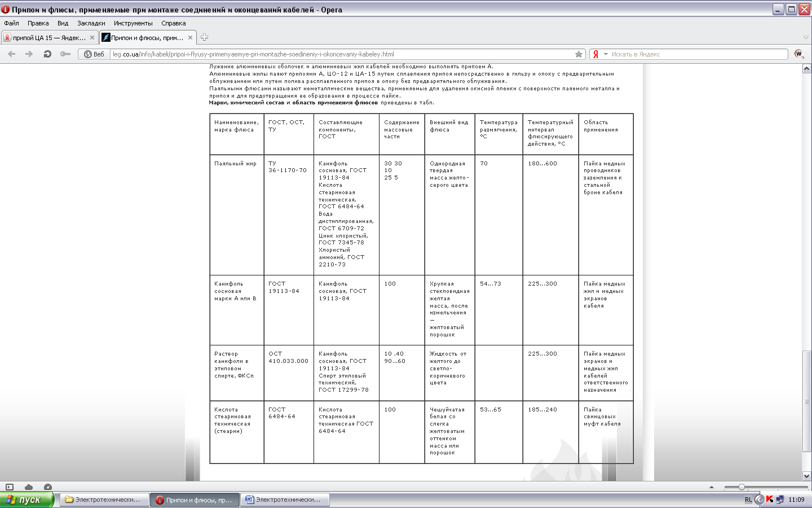The width and height of the screenshot is (812, 508).
Task: Click vertical scrollbar down arrow
Action: click(x=806, y=476)
